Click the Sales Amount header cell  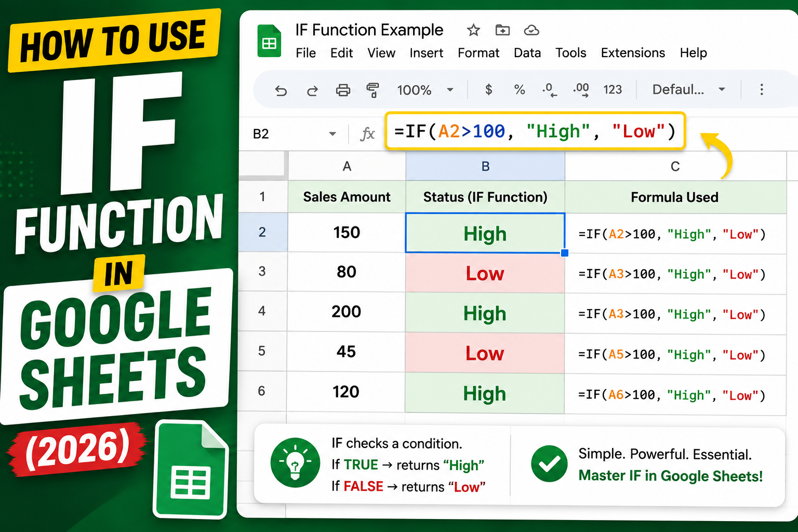point(347,197)
